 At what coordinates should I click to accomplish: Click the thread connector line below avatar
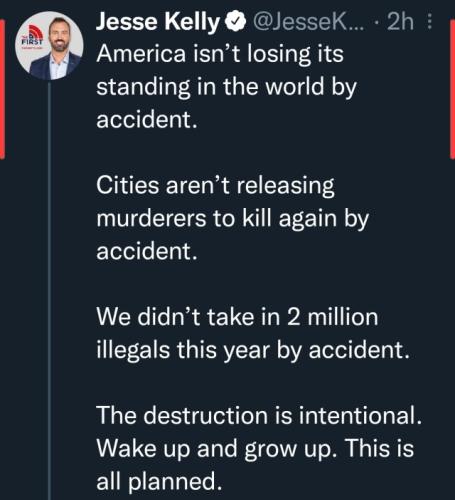point(50,290)
